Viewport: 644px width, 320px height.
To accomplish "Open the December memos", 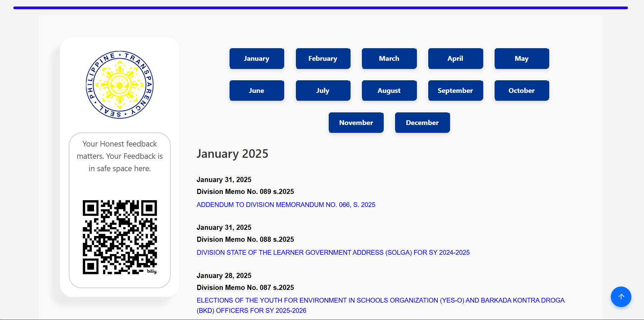I will [x=422, y=123].
